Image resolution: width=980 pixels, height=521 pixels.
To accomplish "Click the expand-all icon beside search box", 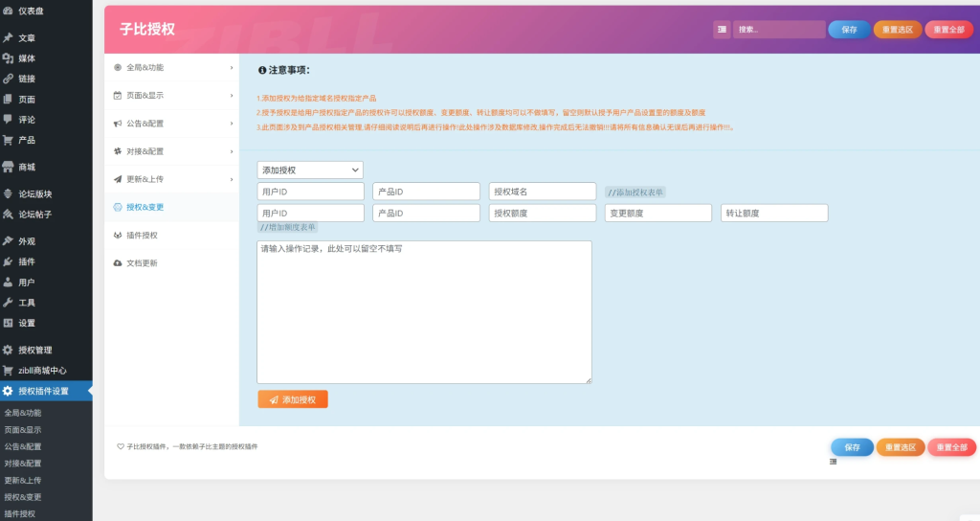I will tap(722, 30).
